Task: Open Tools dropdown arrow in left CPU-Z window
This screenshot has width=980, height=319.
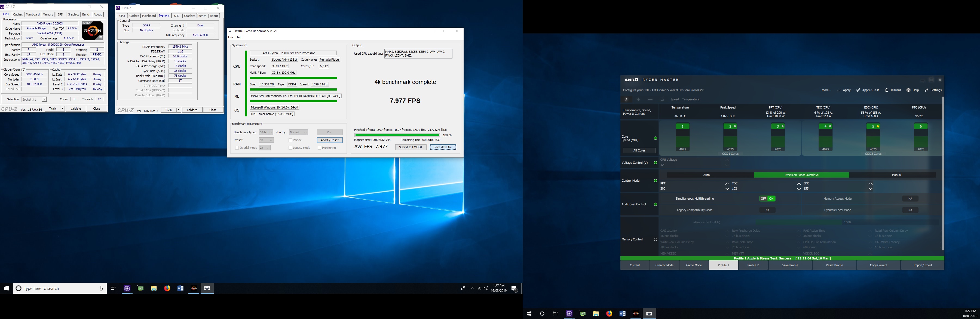Action: pyautogui.click(x=62, y=109)
